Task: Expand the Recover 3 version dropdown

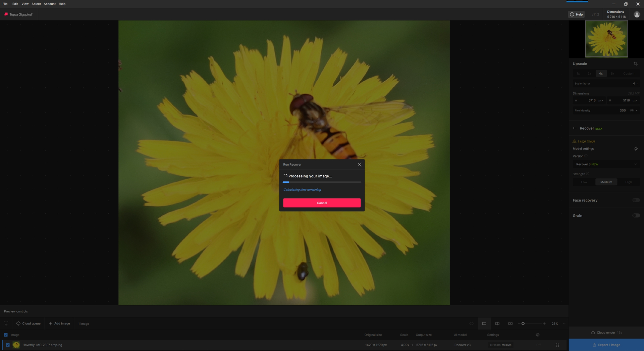Action: pos(606,164)
